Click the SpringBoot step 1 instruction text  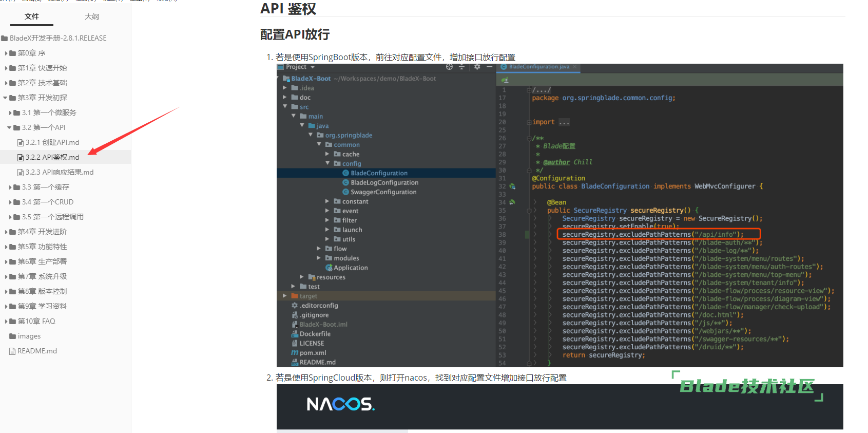pyautogui.click(x=395, y=57)
